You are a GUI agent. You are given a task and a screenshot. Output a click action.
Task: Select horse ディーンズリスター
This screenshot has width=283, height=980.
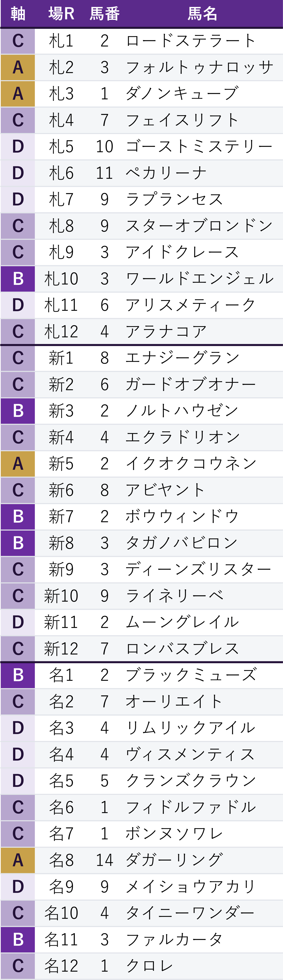[x=199, y=569]
